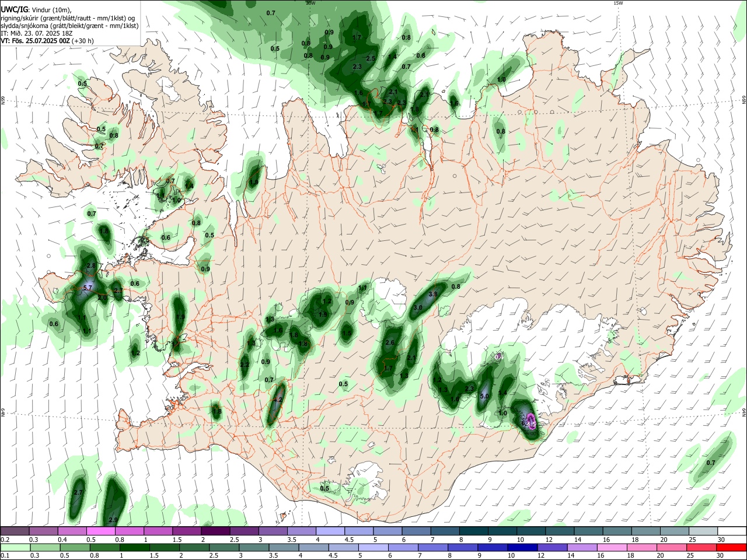Click the '0.1' label under the rain legend

click(5, 556)
